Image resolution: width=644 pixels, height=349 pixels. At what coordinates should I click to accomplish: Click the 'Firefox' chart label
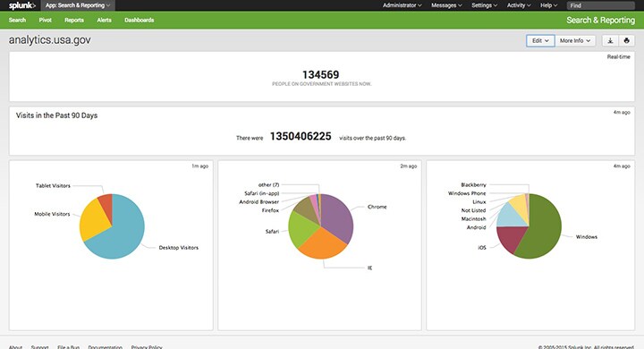click(270, 210)
